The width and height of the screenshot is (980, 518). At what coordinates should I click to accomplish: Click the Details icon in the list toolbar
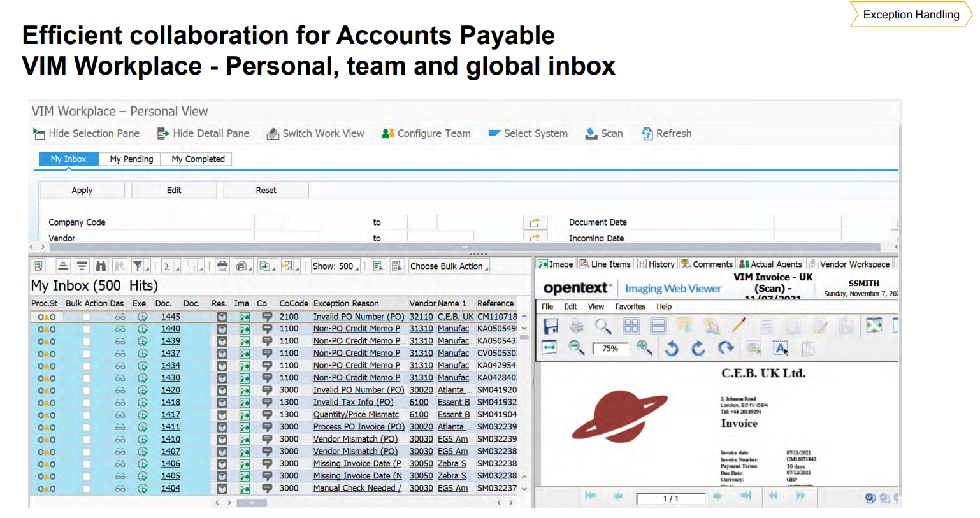pos(38,266)
